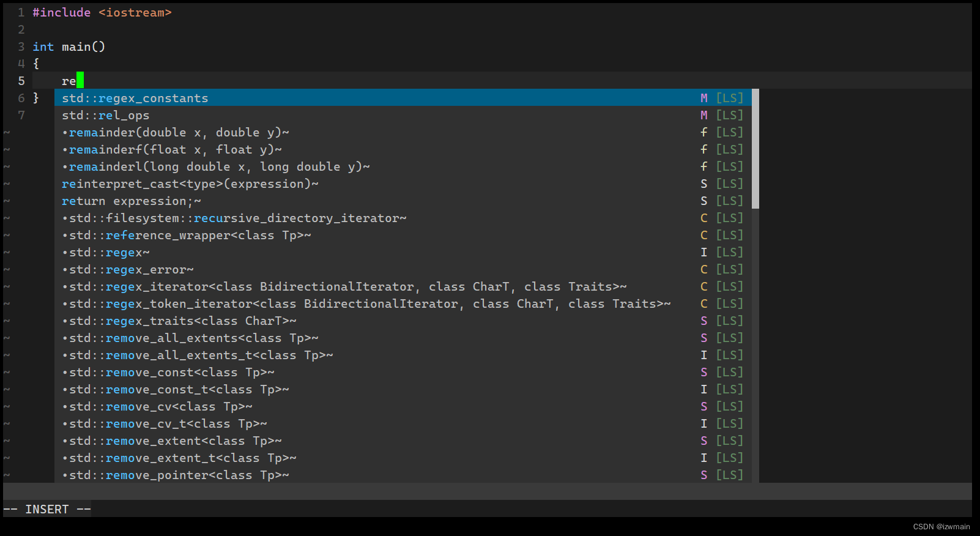The height and width of the screenshot is (536, 980).
Task: Click S kind icon on reinterpret_cast row
Action: click(x=704, y=184)
